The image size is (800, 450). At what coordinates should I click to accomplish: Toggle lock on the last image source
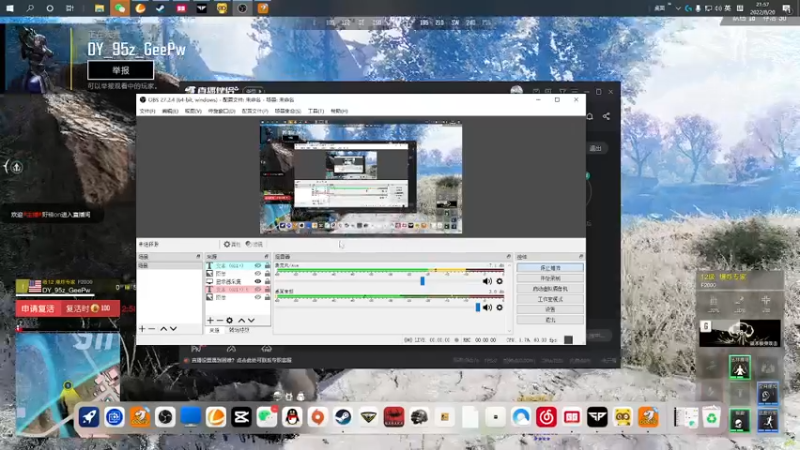click(267, 297)
